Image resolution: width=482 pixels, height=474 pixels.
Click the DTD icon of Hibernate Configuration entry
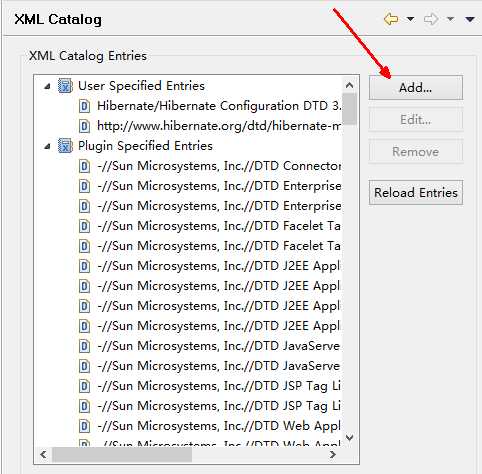(84, 106)
